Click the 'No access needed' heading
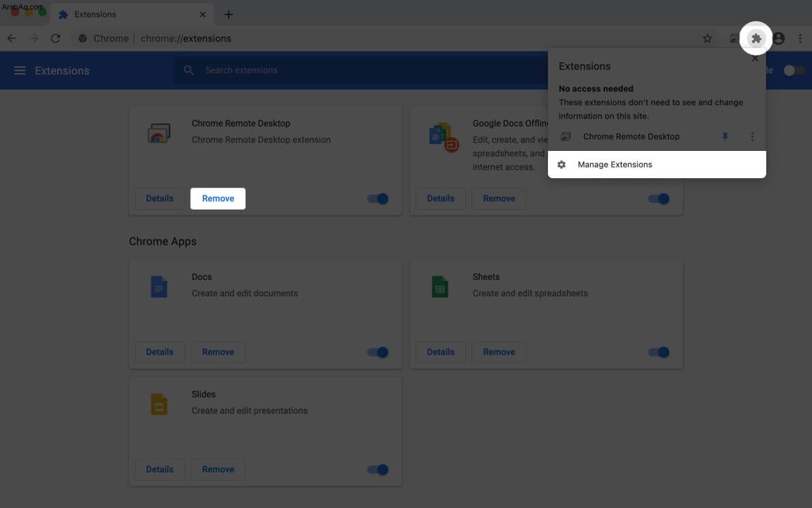The width and height of the screenshot is (812, 508). tap(596, 89)
